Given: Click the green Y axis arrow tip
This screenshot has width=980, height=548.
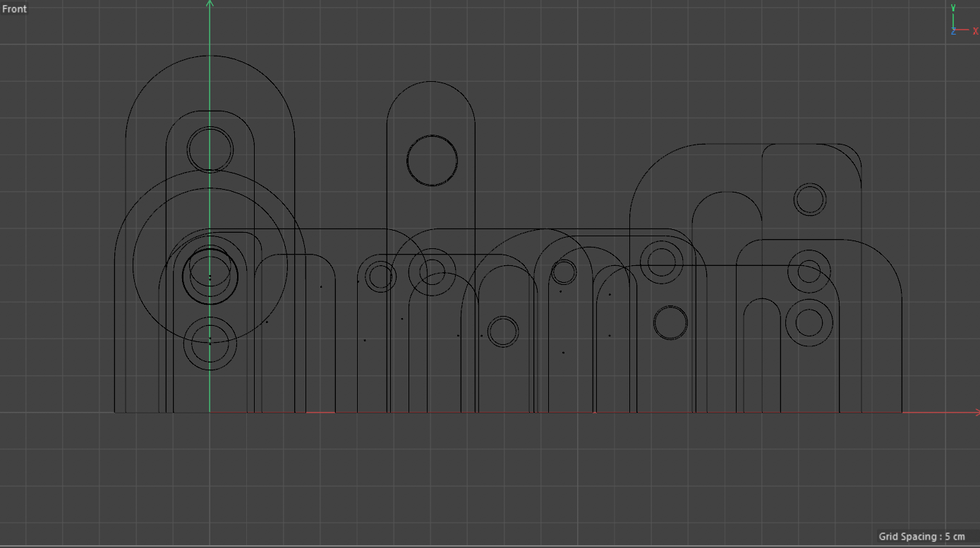Looking at the screenshot, I should 210,4.
